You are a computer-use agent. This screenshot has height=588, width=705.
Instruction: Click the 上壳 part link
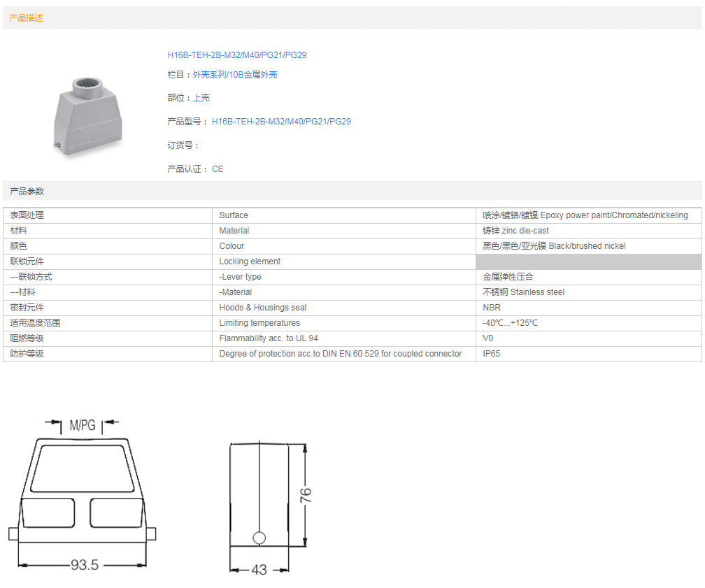tap(201, 98)
